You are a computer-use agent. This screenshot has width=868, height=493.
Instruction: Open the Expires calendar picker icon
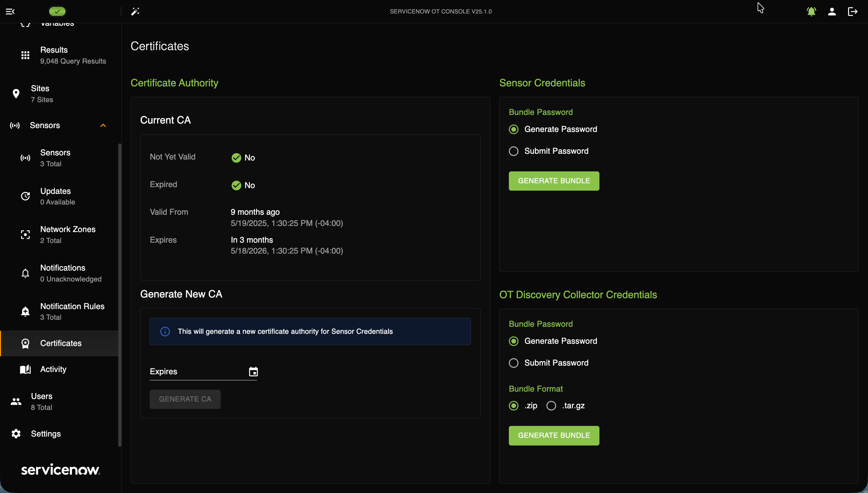tap(253, 372)
